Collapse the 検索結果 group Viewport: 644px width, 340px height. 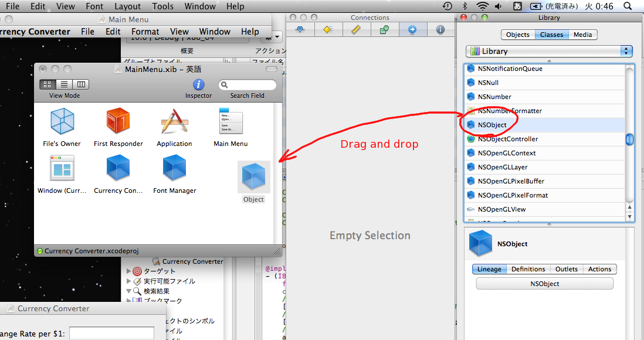tap(128, 291)
